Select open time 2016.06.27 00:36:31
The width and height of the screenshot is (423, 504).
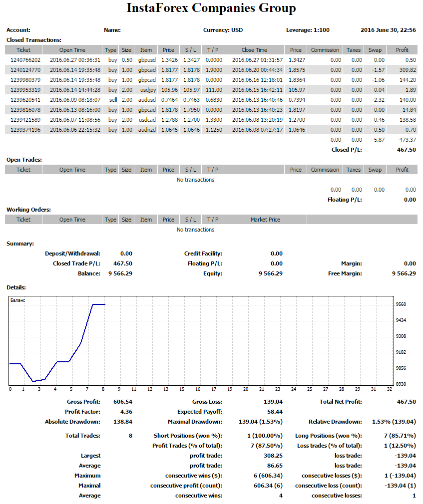[x=75, y=60]
